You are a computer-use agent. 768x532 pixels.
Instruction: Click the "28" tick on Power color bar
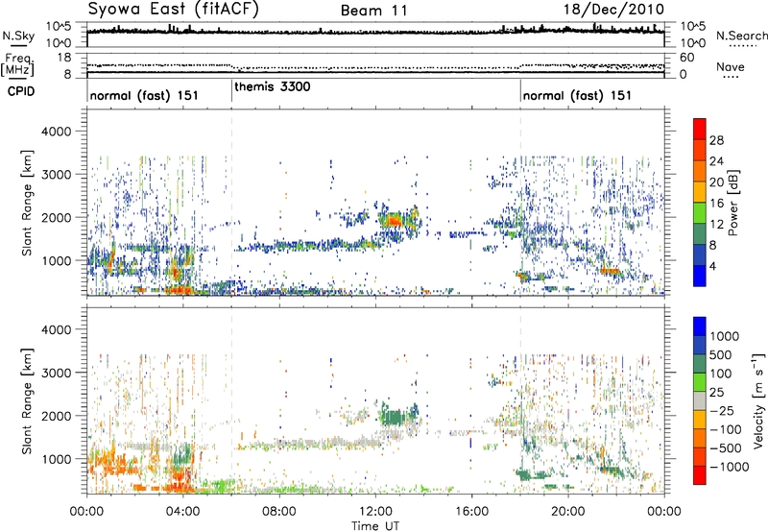(x=716, y=140)
